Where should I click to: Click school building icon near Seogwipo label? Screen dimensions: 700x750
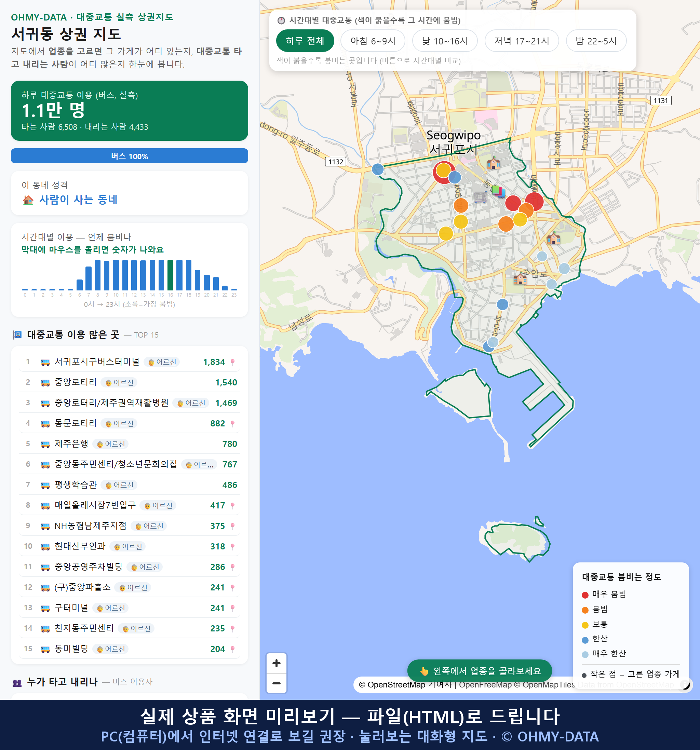click(493, 163)
